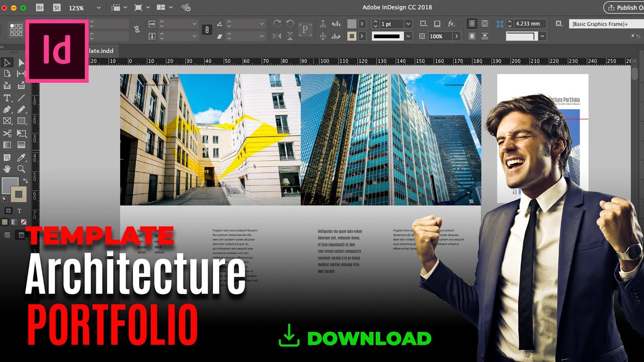Open the stroke style dropdown
This screenshot has width=644, height=362.
408,36
